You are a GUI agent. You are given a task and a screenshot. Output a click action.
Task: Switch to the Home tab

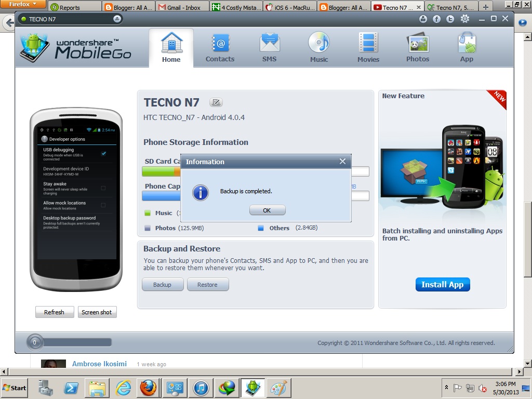point(171,47)
